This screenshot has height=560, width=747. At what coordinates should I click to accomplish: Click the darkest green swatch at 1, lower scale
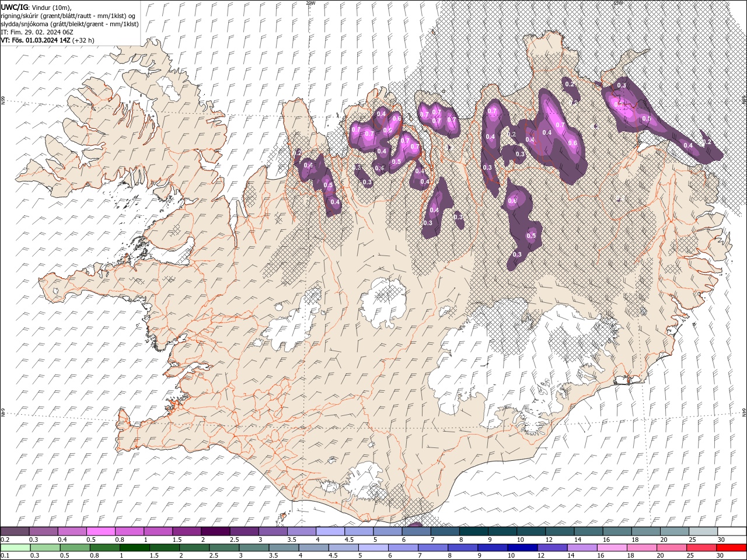click(134, 548)
